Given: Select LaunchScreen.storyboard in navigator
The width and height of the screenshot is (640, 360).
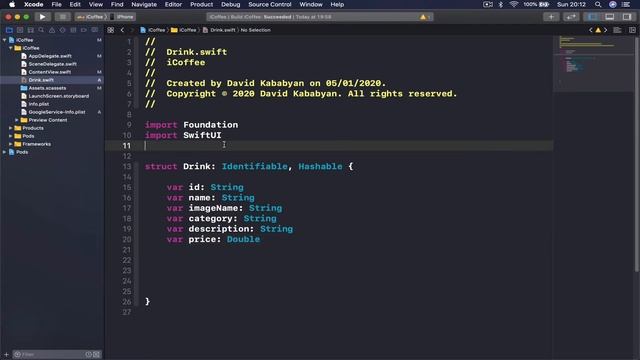Looking at the screenshot, I should (x=58, y=96).
